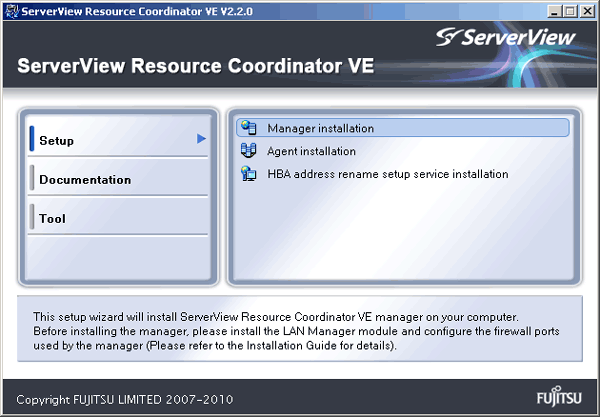Click the application icon in the title bar
The height and width of the screenshot is (417, 600).
[12, 11]
